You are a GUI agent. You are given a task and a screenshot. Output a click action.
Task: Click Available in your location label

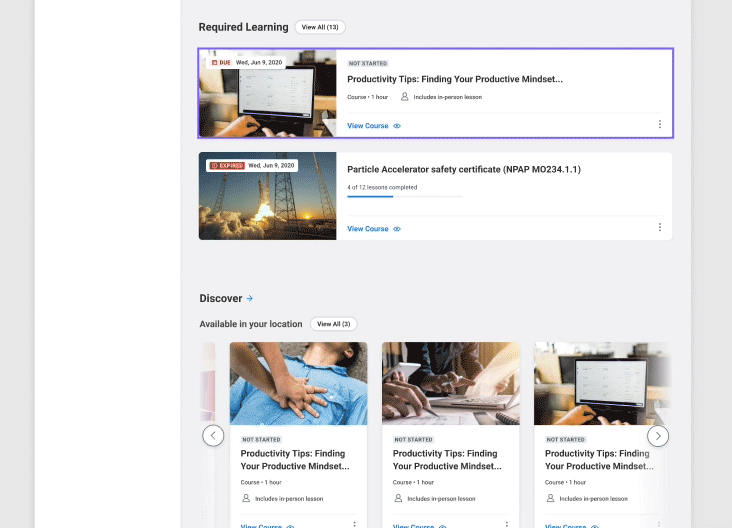[x=251, y=324]
